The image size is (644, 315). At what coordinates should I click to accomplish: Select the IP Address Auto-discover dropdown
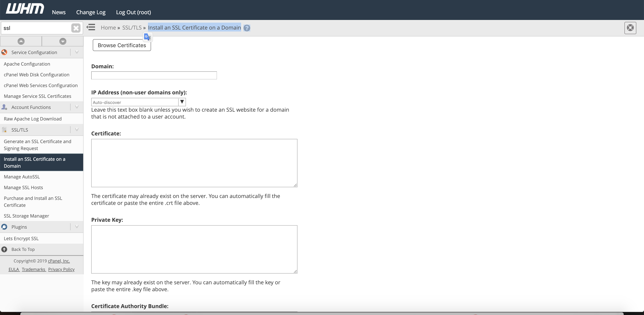point(138,102)
